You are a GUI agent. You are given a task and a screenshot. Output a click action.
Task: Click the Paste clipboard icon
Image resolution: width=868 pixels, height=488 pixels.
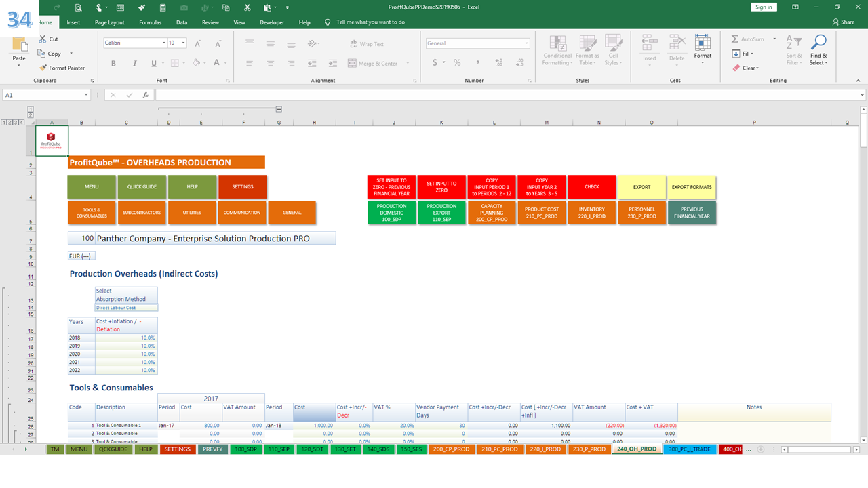pos(20,45)
